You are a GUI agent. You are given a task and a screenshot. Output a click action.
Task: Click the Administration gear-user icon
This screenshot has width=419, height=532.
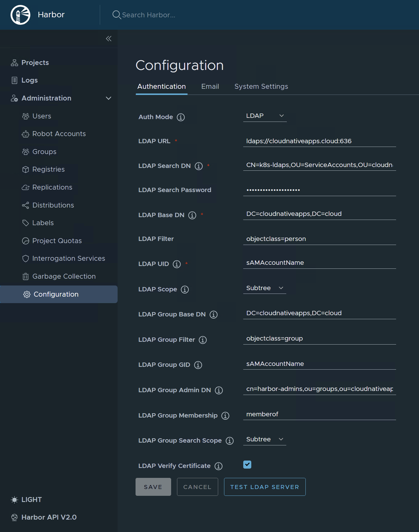pyautogui.click(x=14, y=98)
